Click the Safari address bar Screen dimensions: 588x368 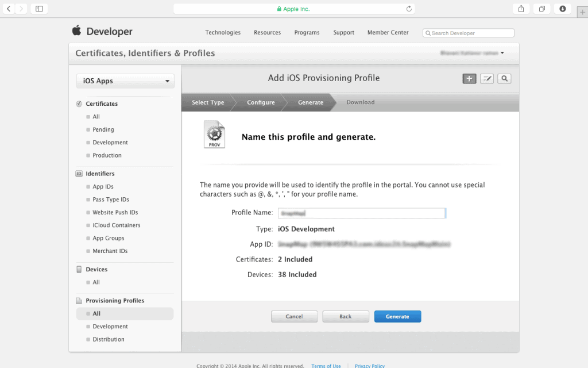point(294,9)
